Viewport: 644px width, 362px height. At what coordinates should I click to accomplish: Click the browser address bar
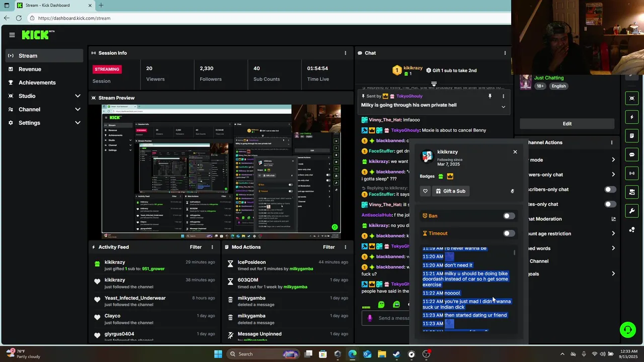[269, 18]
